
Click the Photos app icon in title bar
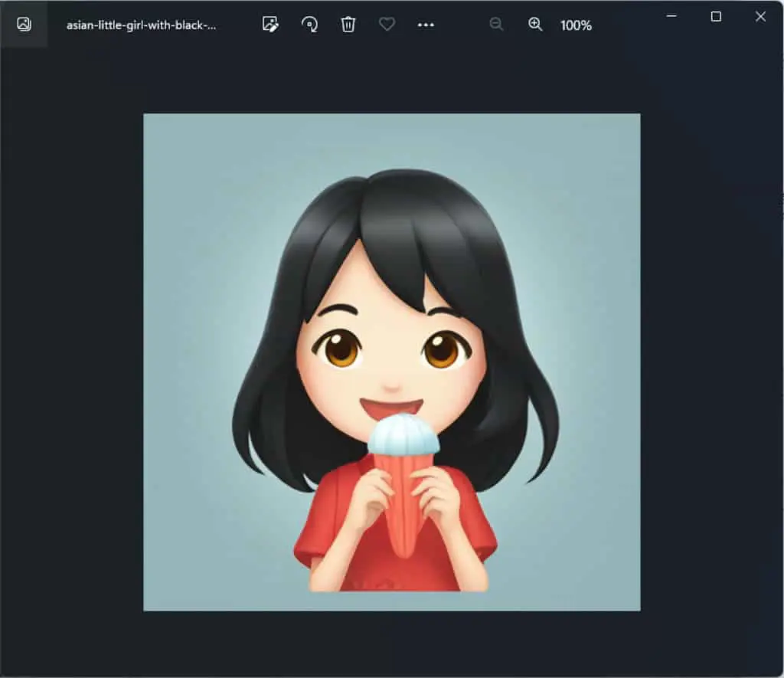(x=24, y=24)
